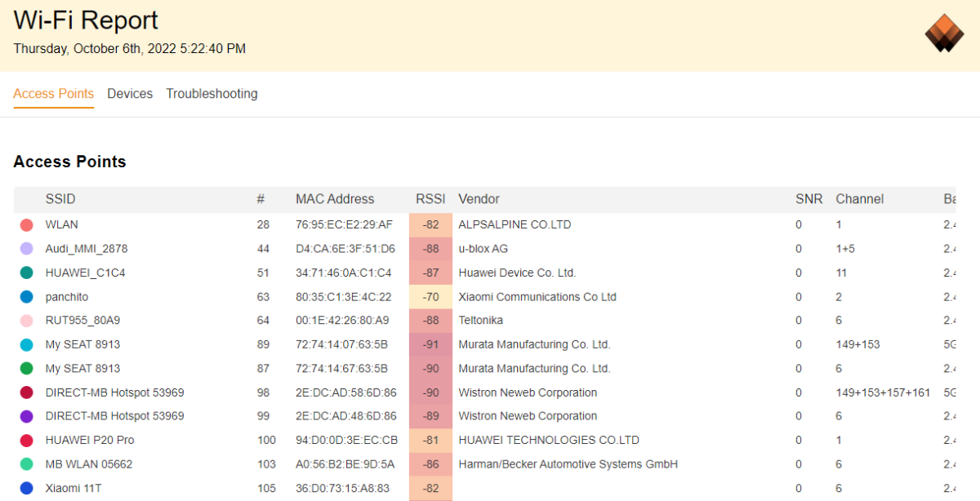980x501 pixels.
Task: Switch to the Devices tab
Action: [130, 94]
